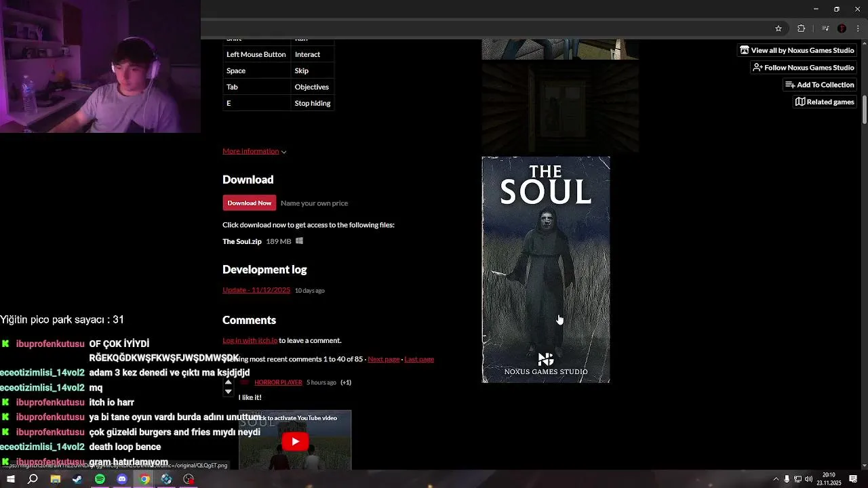Open Steam from the taskbar

tap(77, 479)
